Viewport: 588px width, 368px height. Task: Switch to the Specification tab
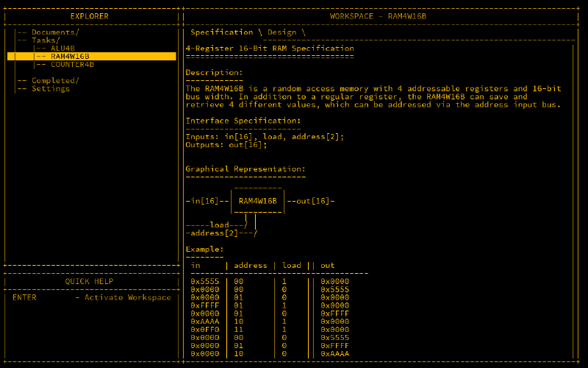point(222,32)
